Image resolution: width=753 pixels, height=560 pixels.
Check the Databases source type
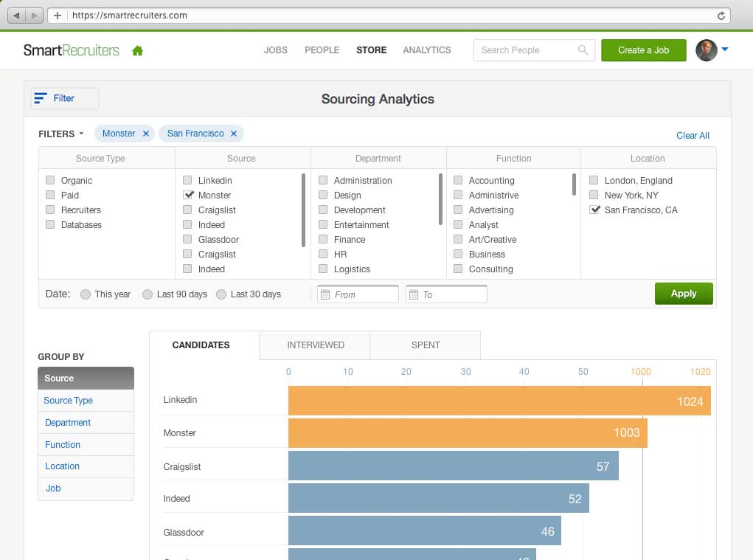pyautogui.click(x=50, y=224)
